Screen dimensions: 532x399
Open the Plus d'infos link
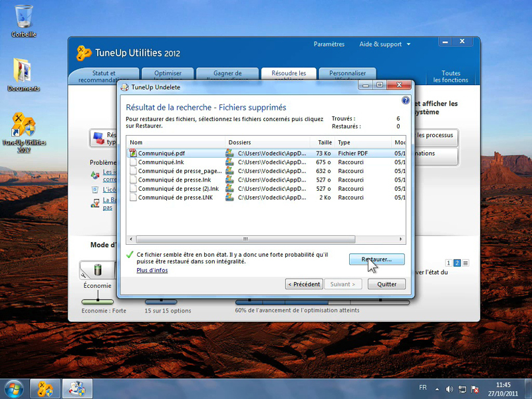pos(152,270)
